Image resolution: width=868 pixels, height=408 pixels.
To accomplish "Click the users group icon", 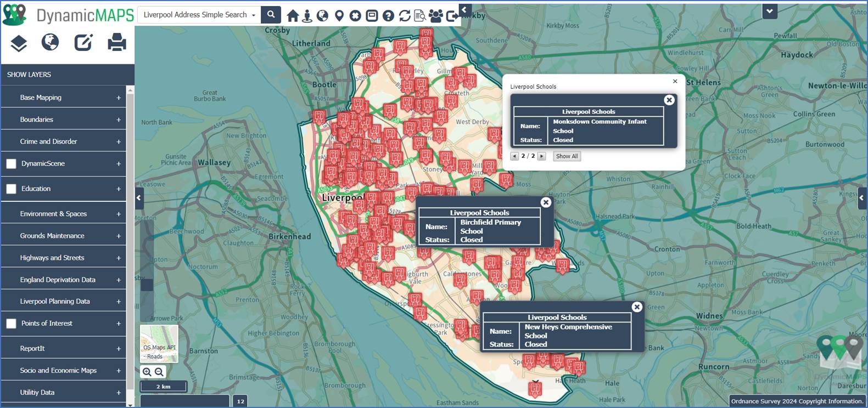I will pos(436,16).
